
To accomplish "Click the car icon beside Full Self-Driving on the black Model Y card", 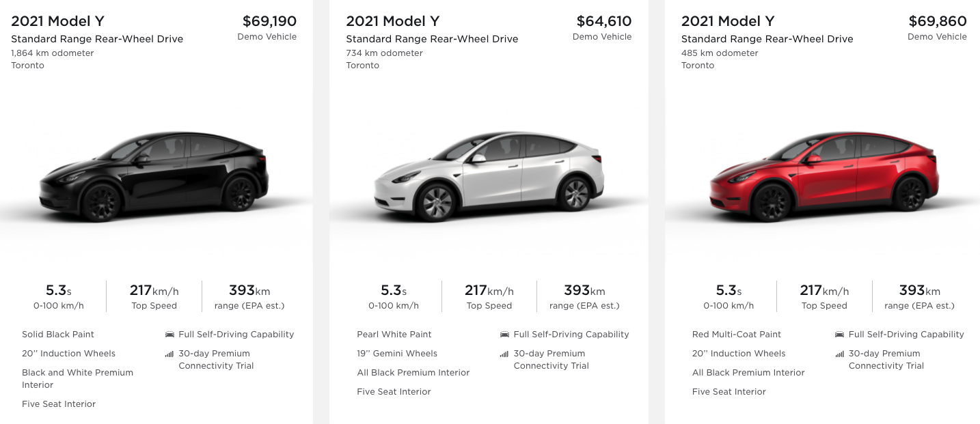I will (x=169, y=335).
